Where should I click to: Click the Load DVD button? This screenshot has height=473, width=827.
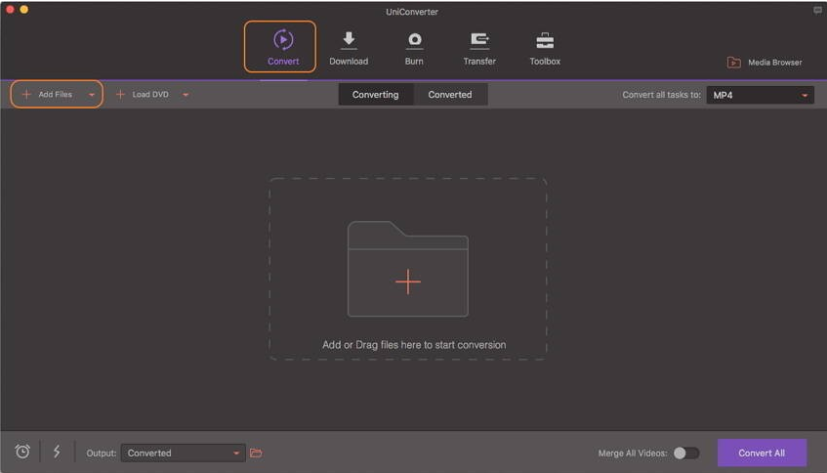click(142, 94)
